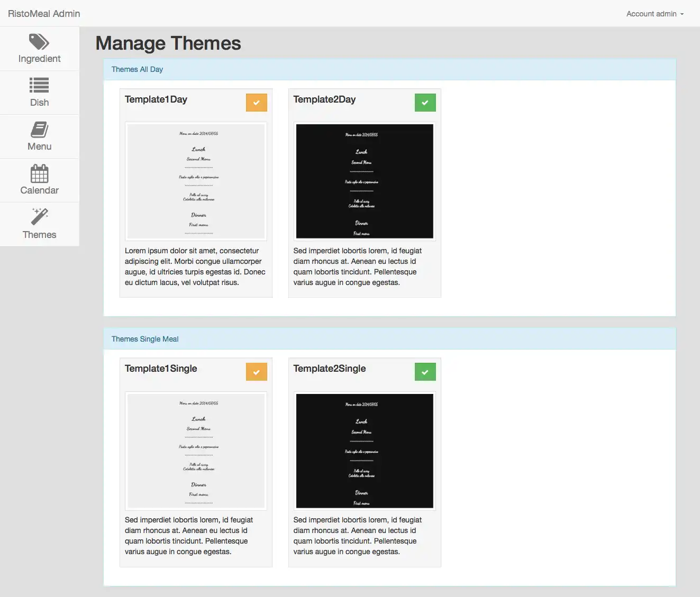Click the Themes magic wand icon

pyautogui.click(x=39, y=217)
